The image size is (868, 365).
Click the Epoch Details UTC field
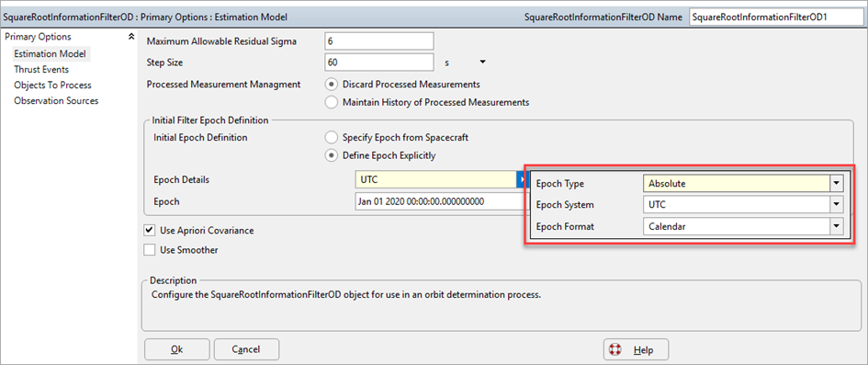(x=435, y=179)
